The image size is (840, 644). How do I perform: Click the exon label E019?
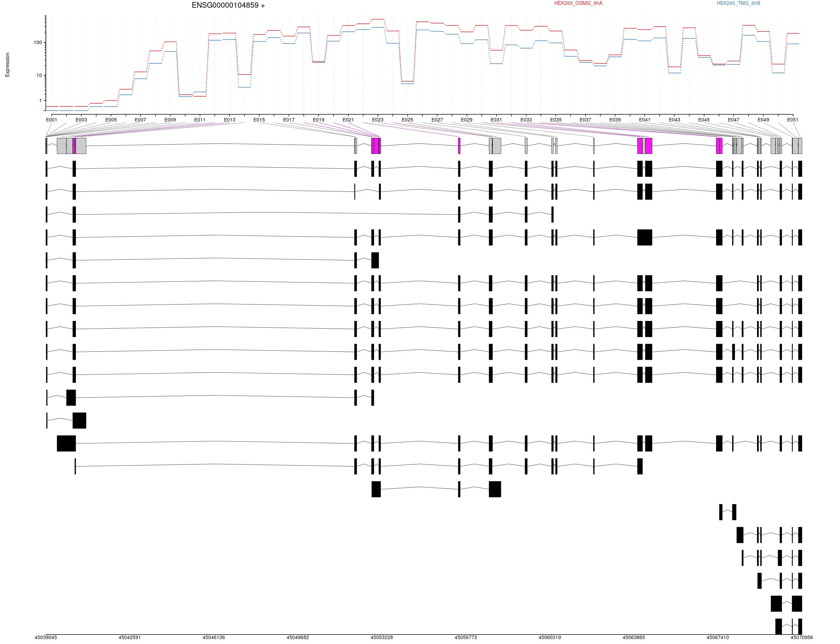tap(318, 120)
